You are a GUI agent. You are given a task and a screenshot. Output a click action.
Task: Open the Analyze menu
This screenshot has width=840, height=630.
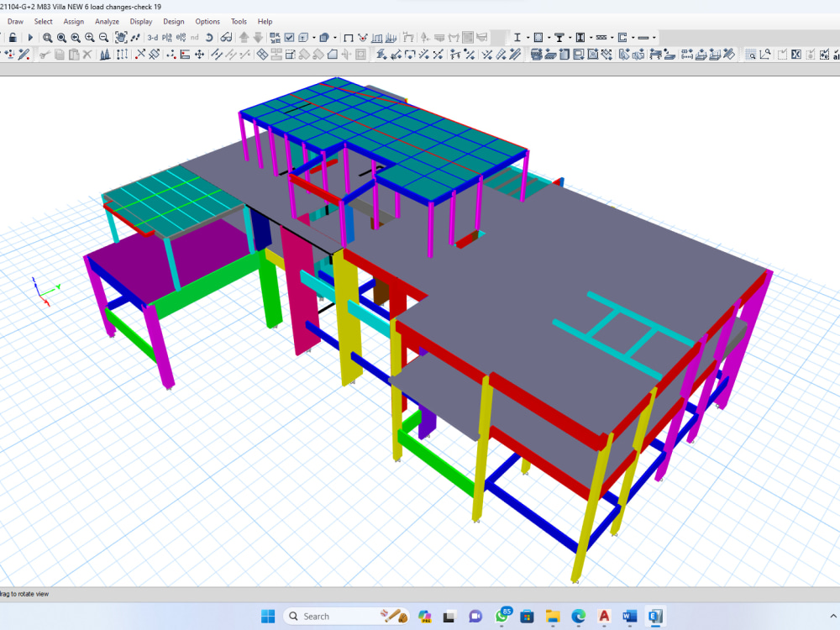tap(107, 21)
